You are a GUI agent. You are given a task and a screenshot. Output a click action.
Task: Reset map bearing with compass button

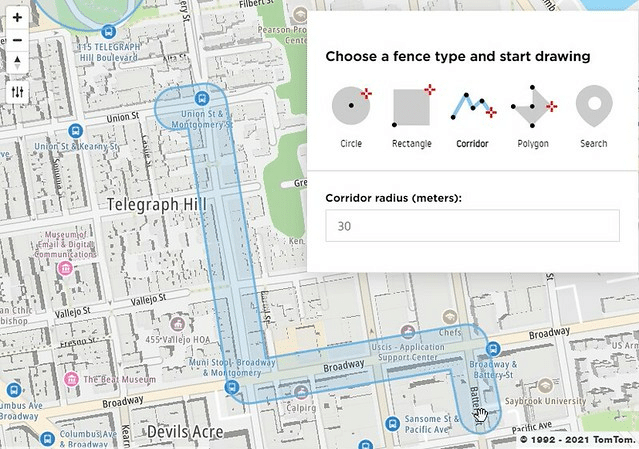coord(17,64)
